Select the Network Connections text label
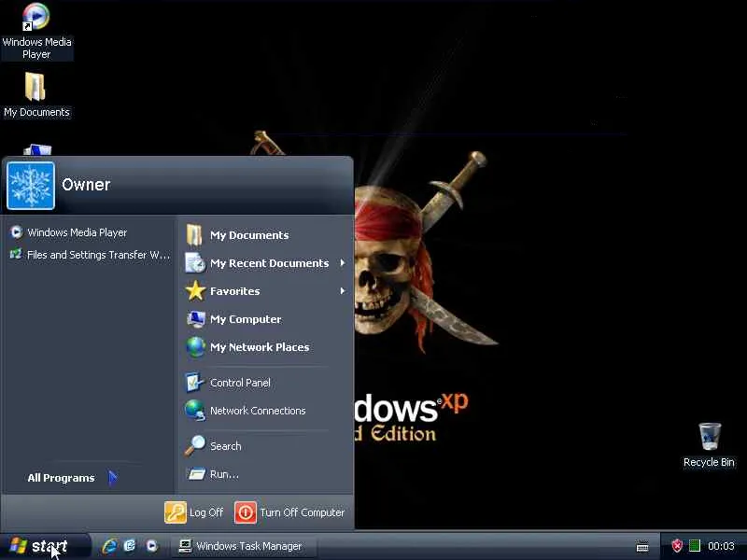The width and height of the screenshot is (747, 560). tap(258, 411)
